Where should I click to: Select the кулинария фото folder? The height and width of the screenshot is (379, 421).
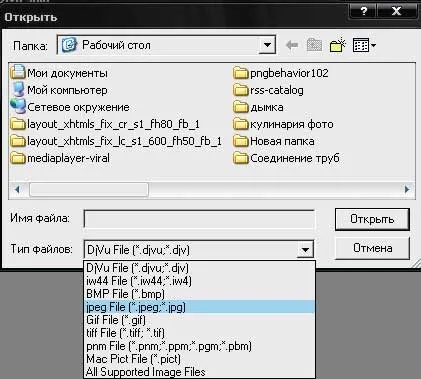tap(283, 124)
